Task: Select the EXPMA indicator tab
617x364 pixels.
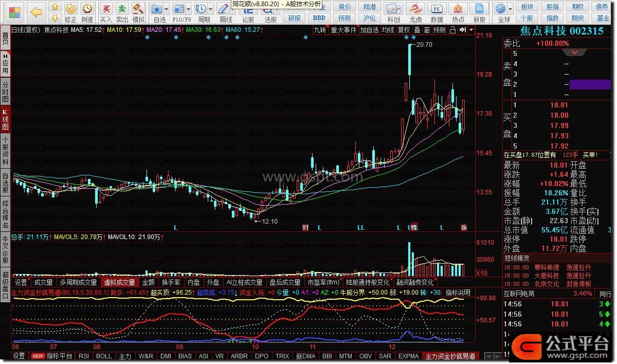Action: (x=408, y=356)
